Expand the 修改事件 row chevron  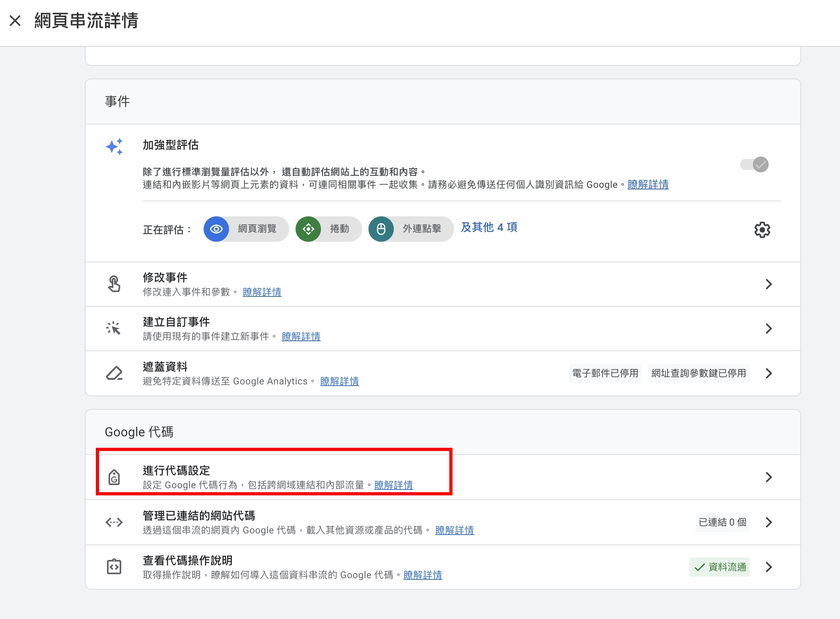click(x=769, y=284)
